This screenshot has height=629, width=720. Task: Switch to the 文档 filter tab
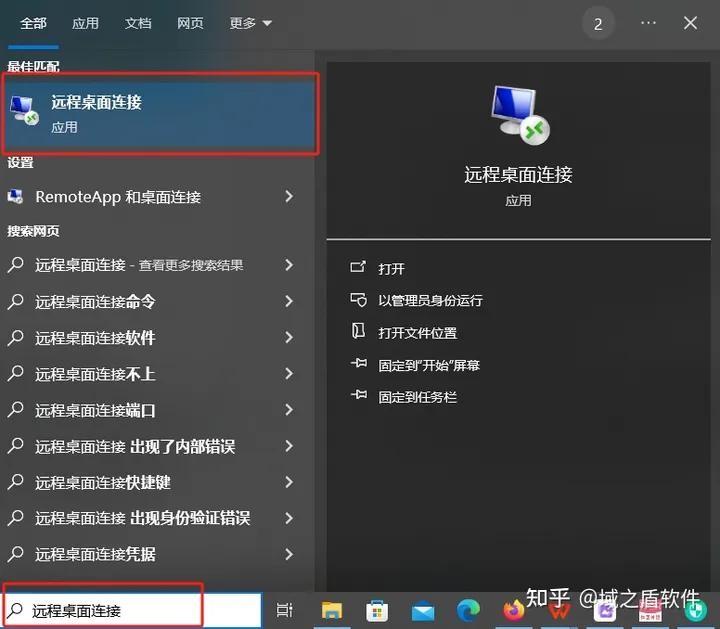click(x=138, y=23)
